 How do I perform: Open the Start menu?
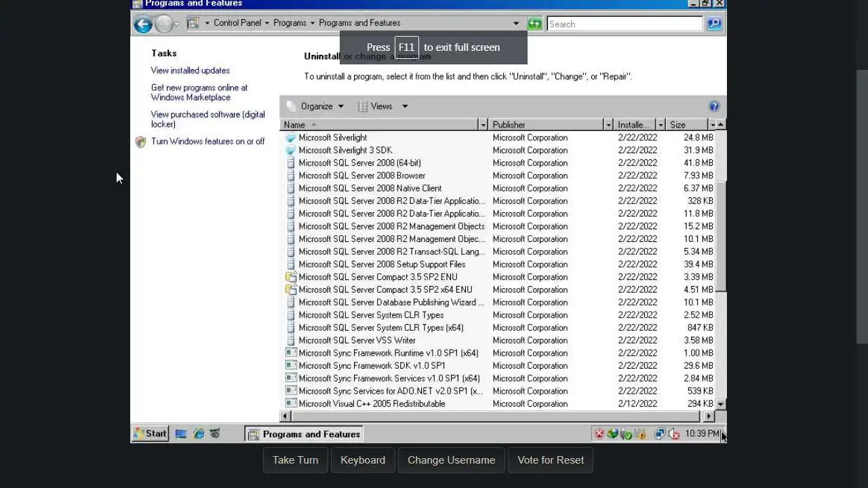coord(150,434)
